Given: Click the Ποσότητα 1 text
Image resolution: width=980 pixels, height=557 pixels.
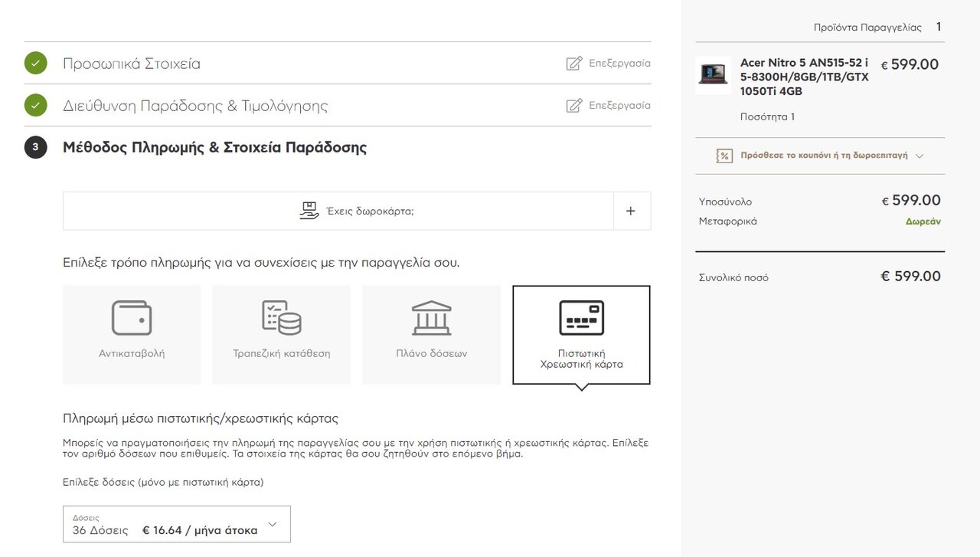Looking at the screenshot, I should pyautogui.click(x=767, y=117).
